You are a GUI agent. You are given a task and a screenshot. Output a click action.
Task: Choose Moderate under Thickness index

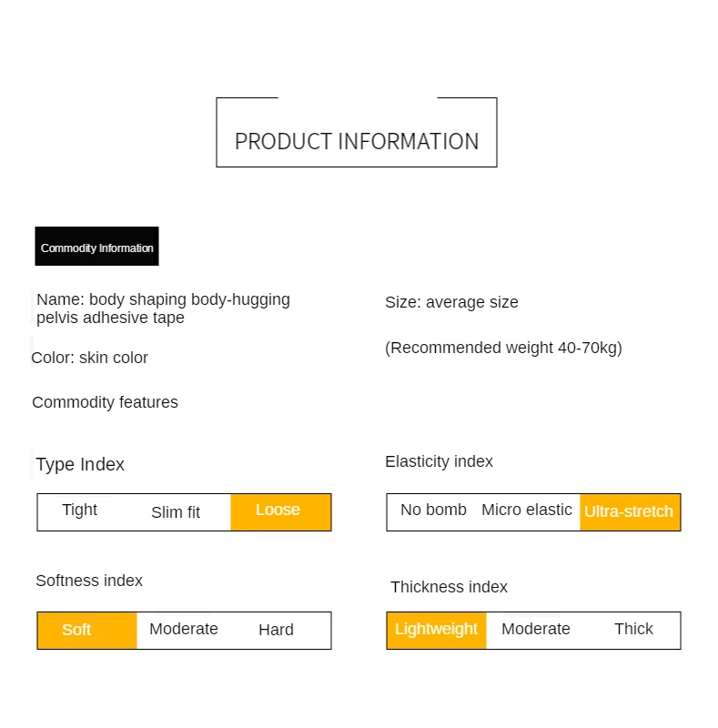click(x=536, y=630)
